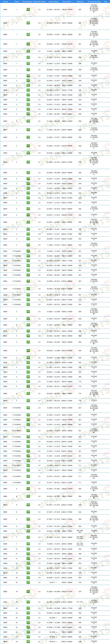Click the 04.2011 -> 06.2015 date cell
110x644 pixels.
click(53, 549)
